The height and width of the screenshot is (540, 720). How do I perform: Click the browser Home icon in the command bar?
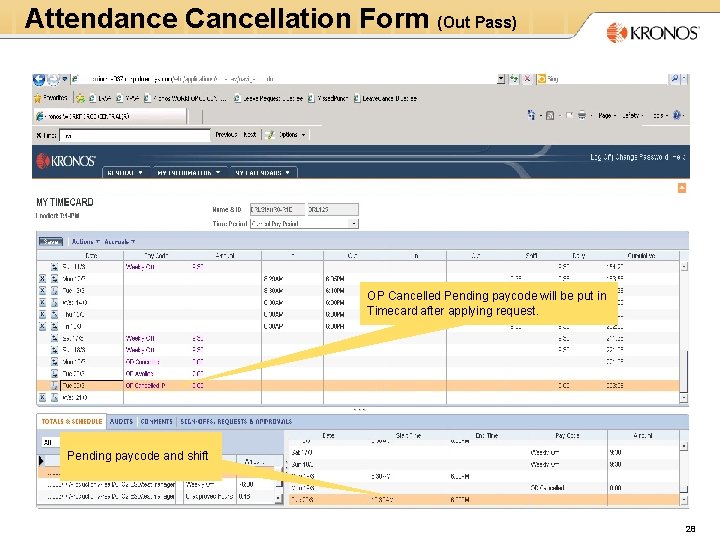pyautogui.click(x=532, y=115)
